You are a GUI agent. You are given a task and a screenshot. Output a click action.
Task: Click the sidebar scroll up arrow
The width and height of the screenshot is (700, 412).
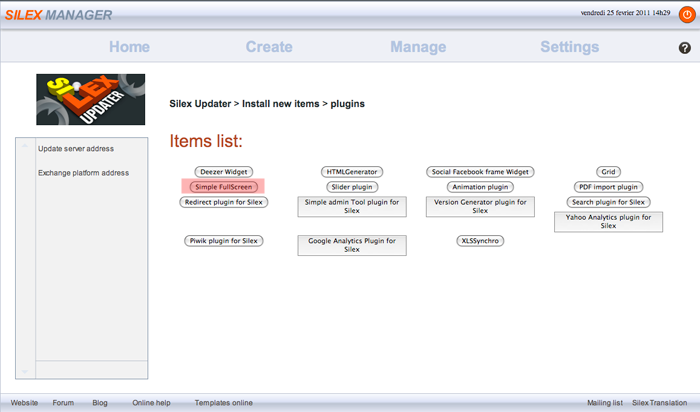[x=25, y=146]
